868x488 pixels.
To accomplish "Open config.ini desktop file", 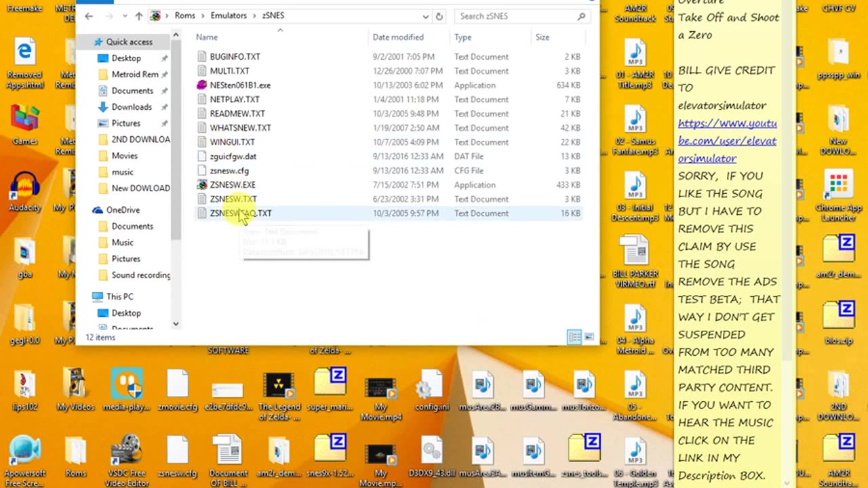I will (x=431, y=390).
